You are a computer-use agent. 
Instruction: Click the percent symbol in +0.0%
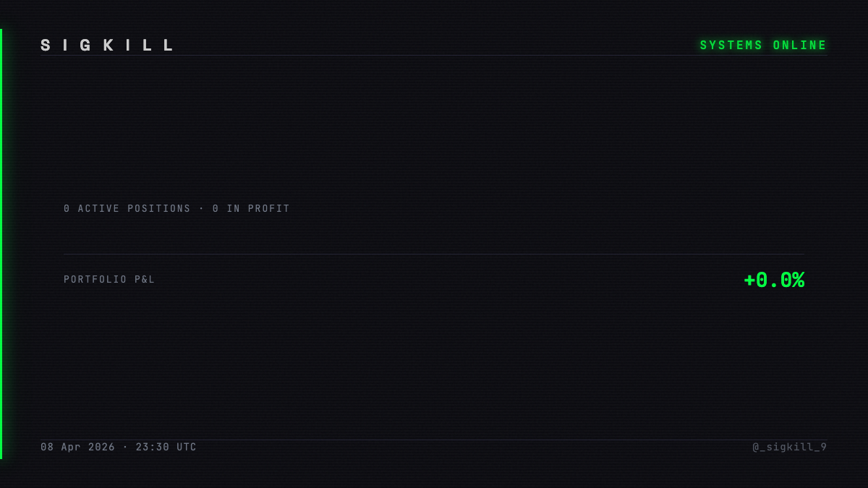click(798, 281)
